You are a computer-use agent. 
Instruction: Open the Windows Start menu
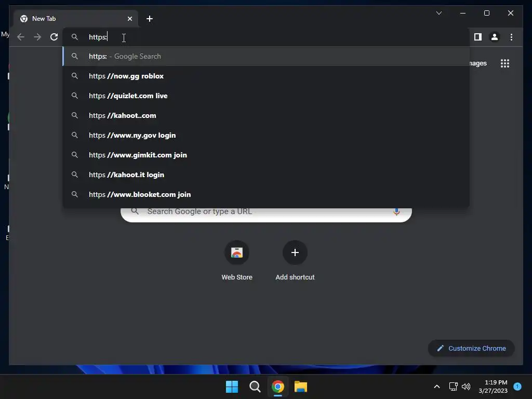tap(232, 387)
